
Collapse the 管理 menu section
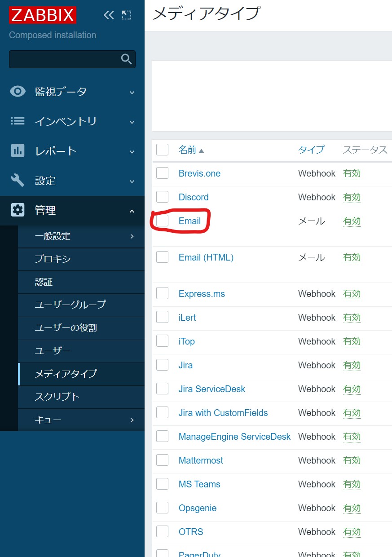[x=132, y=210]
